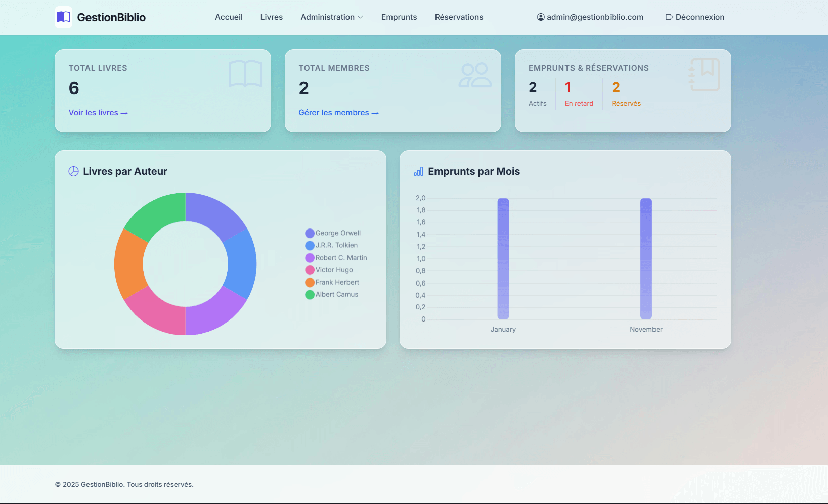
Task: Click the user avatar icon before admin email
Action: 541,17
